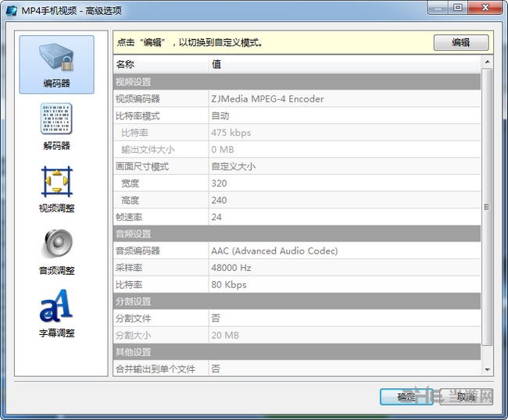
Task: Select the 比特率模式 value 自动
Action: tap(220, 116)
